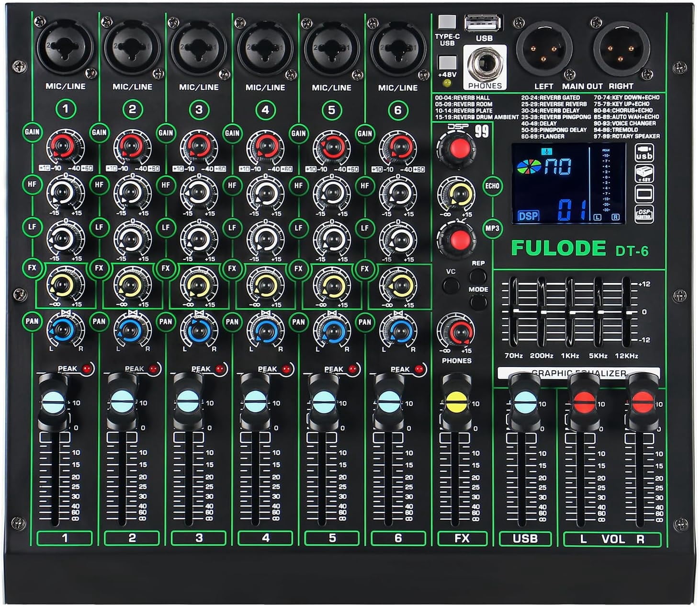Click the 'FULODE' brand text
The width and height of the screenshot is (700, 607).
point(558,248)
